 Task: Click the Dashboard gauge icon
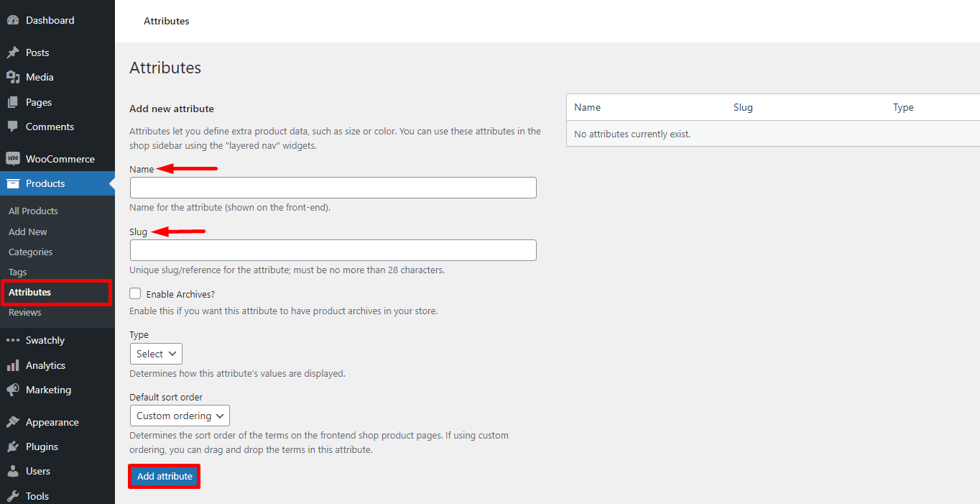click(x=13, y=21)
